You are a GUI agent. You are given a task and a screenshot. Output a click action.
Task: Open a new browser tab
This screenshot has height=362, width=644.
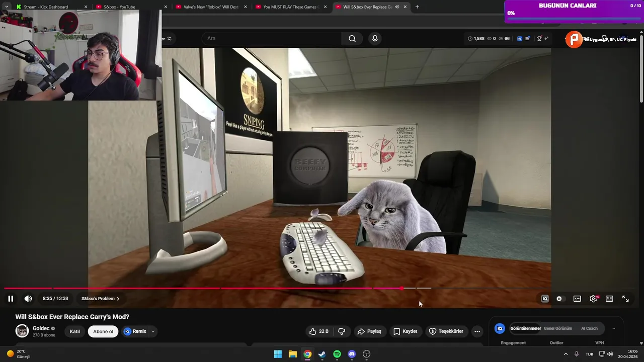click(417, 7)
